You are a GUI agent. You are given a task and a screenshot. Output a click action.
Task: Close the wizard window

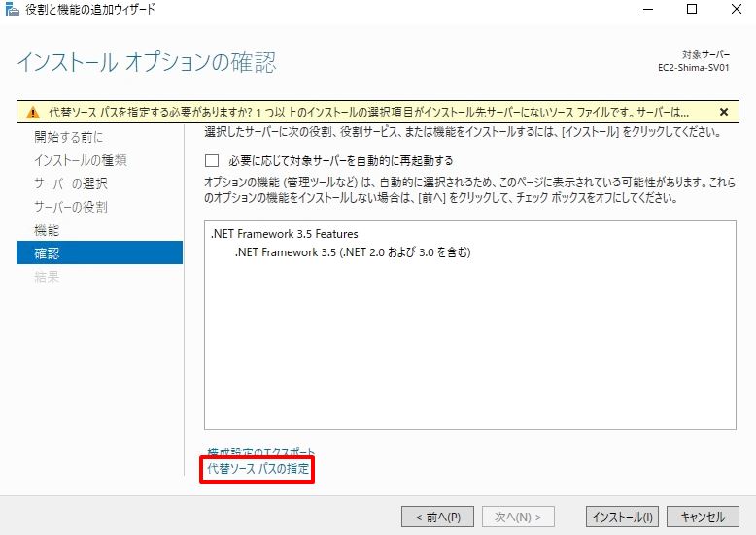(x=737, y=9)
